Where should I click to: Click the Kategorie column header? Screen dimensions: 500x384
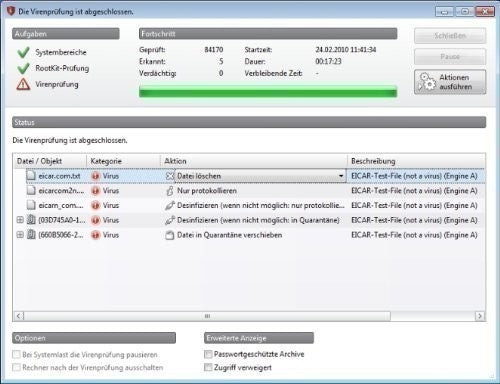124,161
